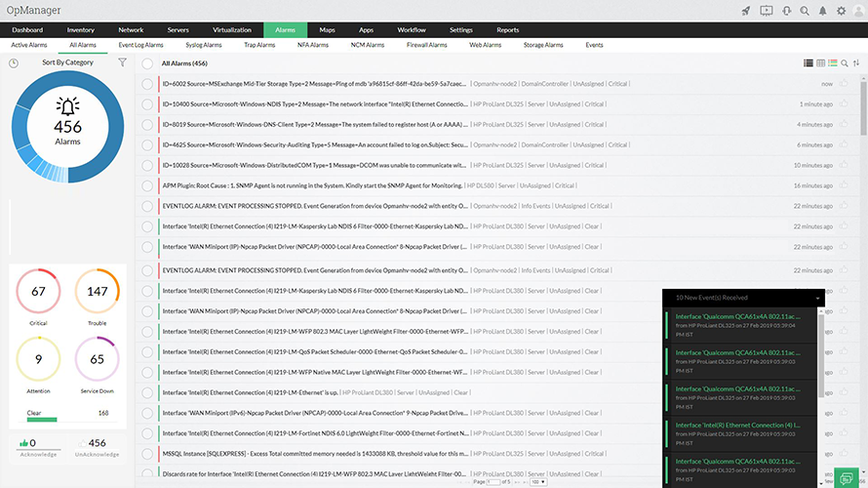Click the Clear alarms green progress bar
The height and width of the screenshot is (488, 868).
(42, 420)
